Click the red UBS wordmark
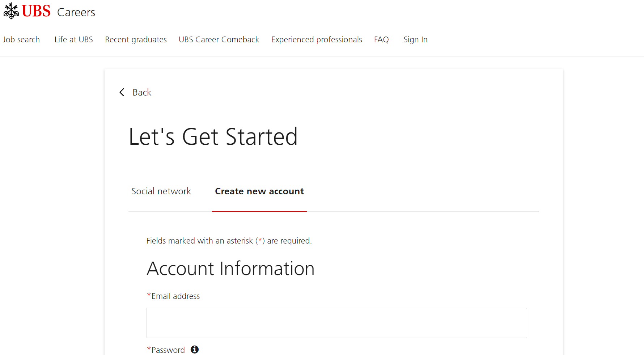This screenshot has width=644, height=355. (x=36, y=11)
